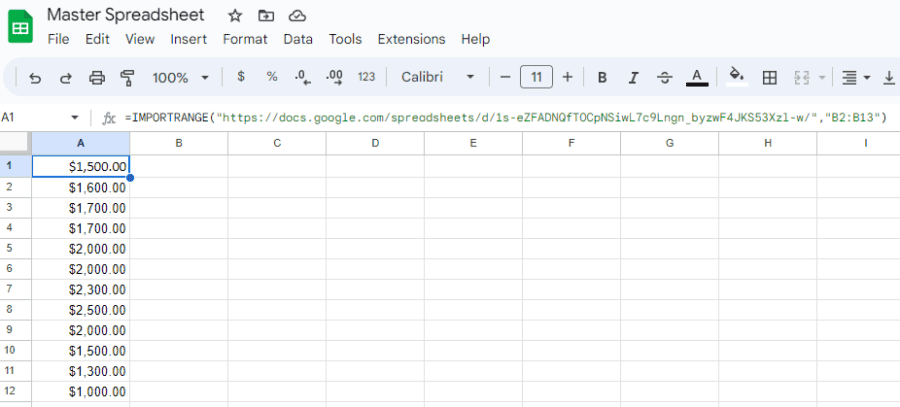Open the 100% zoom dropdown

[180, 77]
